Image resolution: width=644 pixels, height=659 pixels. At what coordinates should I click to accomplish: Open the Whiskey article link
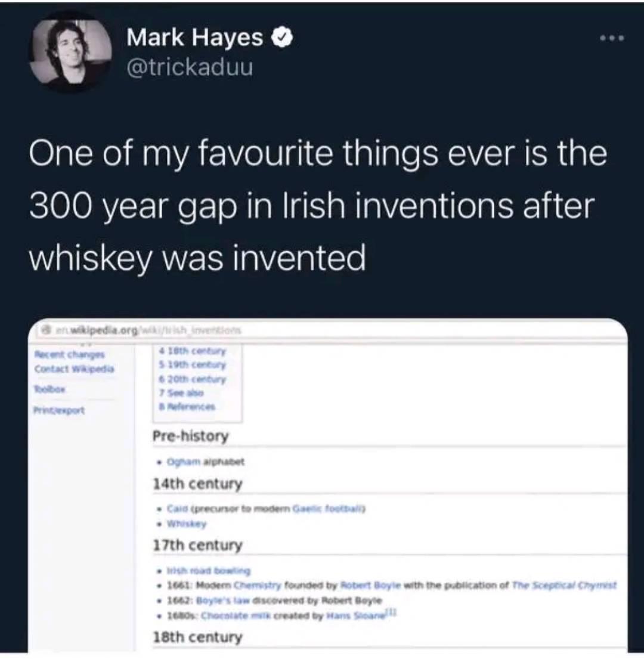[186, 524]
